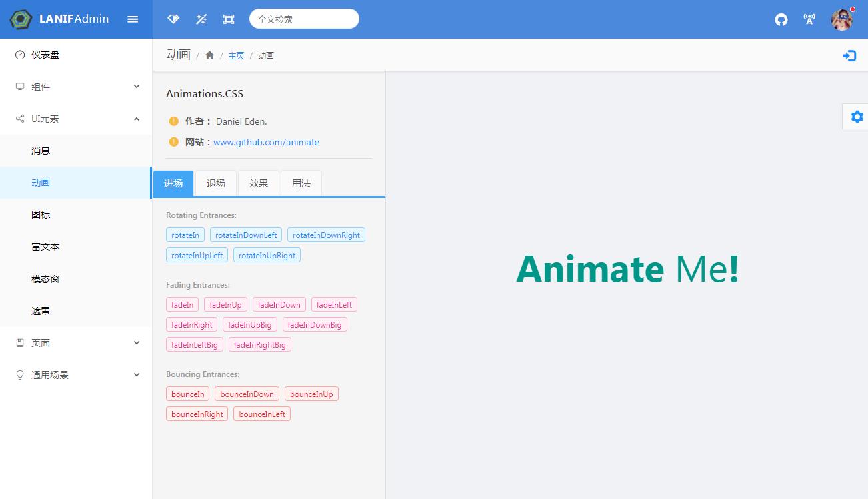Expand the 组件 sidebar menu

coord(76,87)
